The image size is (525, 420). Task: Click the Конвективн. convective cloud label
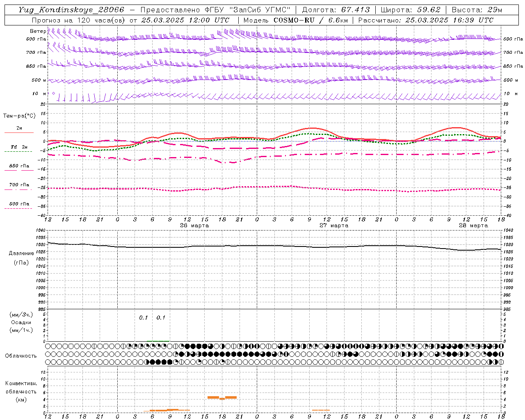coord(21,383)
